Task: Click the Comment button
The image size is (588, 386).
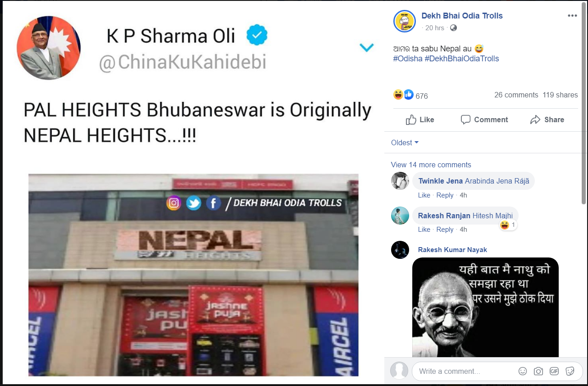Action: click(x=484, y=119)
